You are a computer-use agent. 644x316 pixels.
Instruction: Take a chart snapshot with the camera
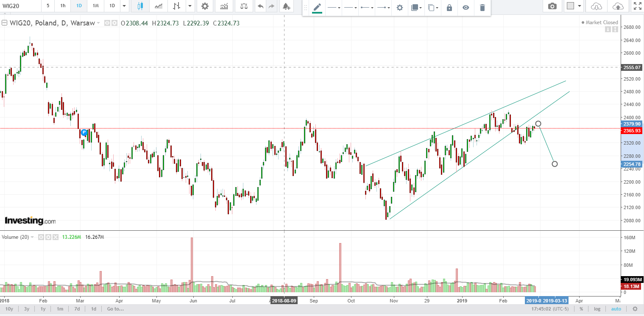click(552, 6)
